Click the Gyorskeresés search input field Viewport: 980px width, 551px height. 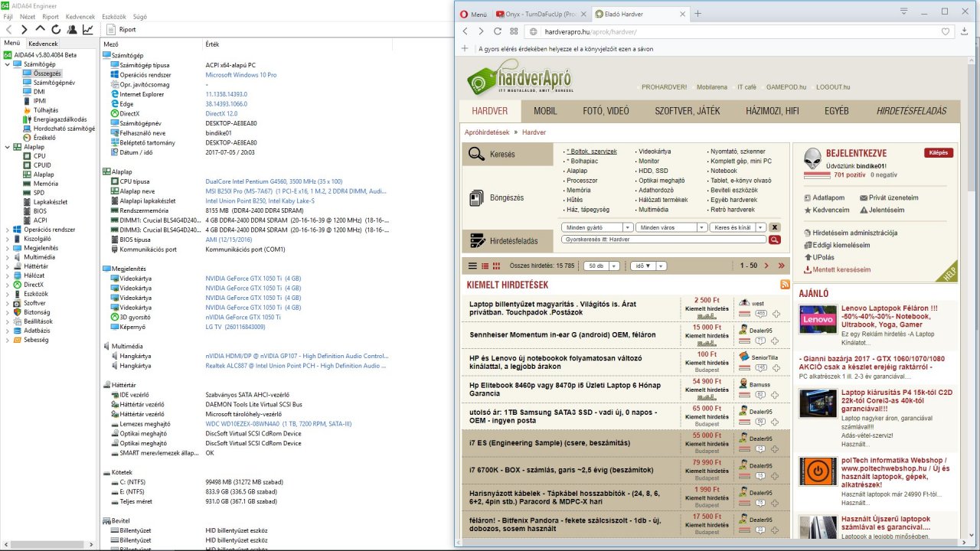[x=663, y=240]
